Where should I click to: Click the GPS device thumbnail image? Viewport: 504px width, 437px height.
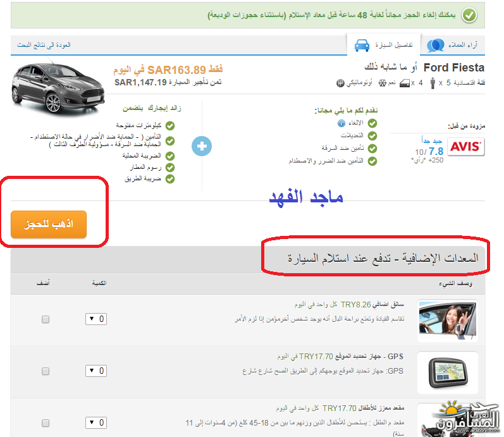coord(448,372)
